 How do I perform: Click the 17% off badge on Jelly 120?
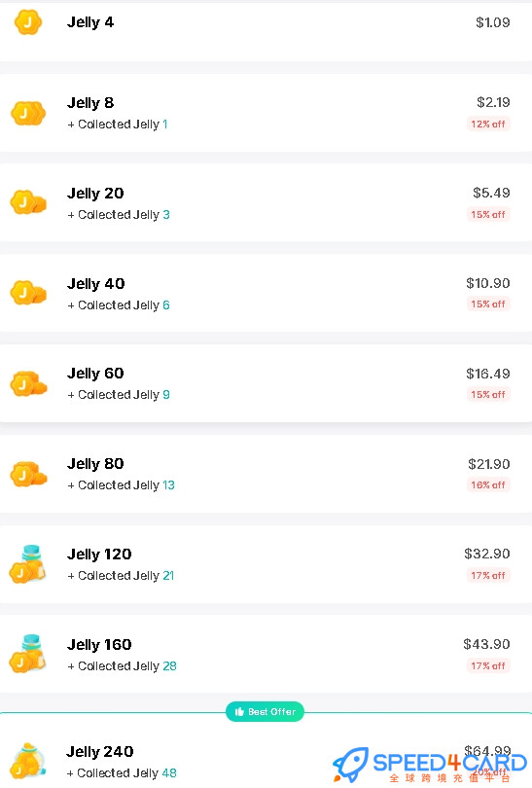tap(488, 575)
